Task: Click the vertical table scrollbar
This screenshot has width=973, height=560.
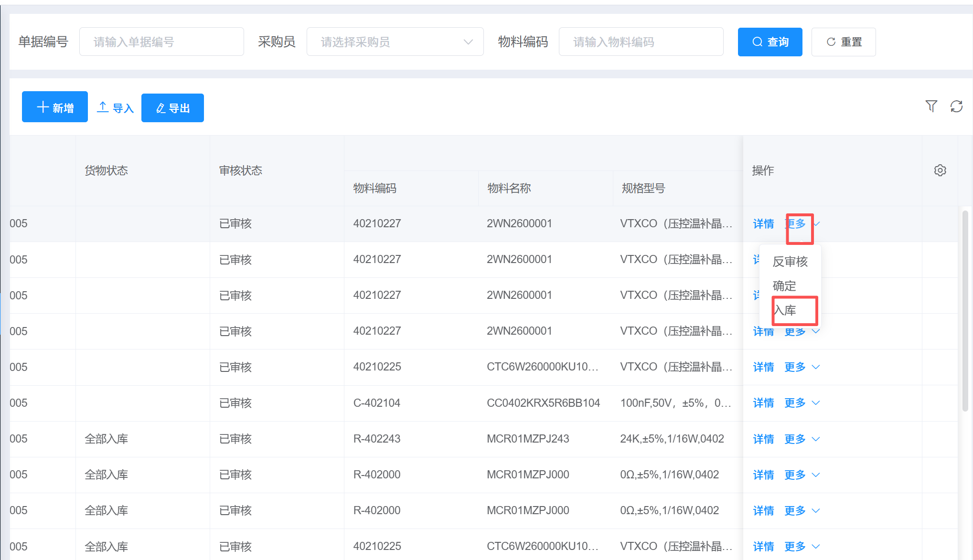Action: tap(964, 310)
